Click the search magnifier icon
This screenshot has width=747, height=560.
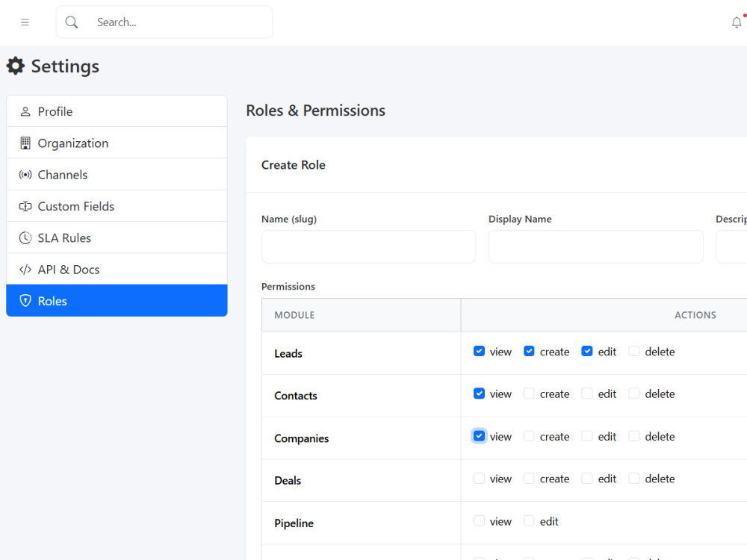[x=72, y=22]
